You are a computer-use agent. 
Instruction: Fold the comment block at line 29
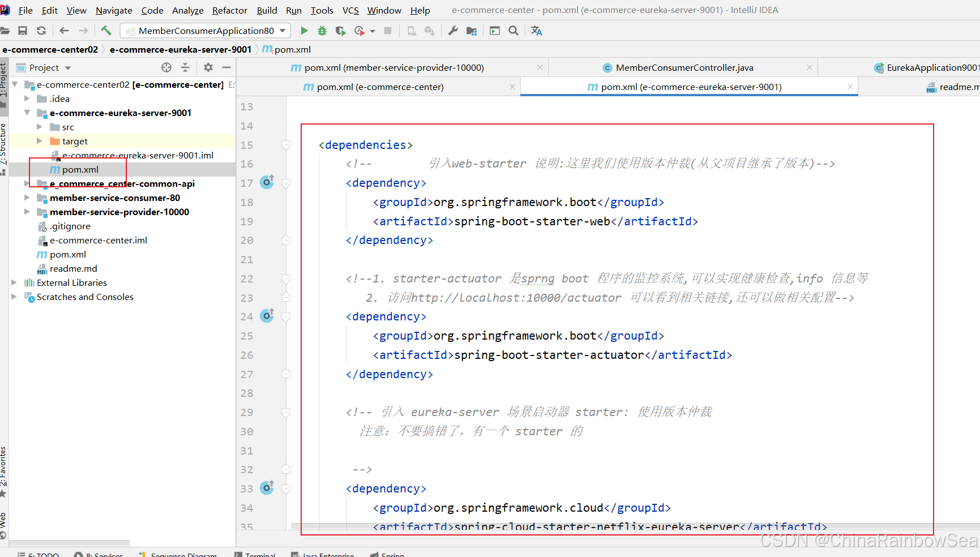point(286,412)
